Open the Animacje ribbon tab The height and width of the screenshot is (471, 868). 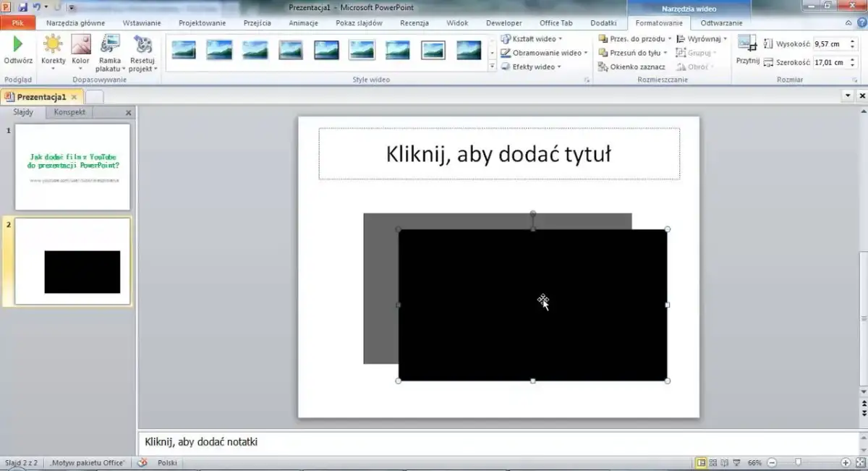pyautogui.click(x=303, y=22)
